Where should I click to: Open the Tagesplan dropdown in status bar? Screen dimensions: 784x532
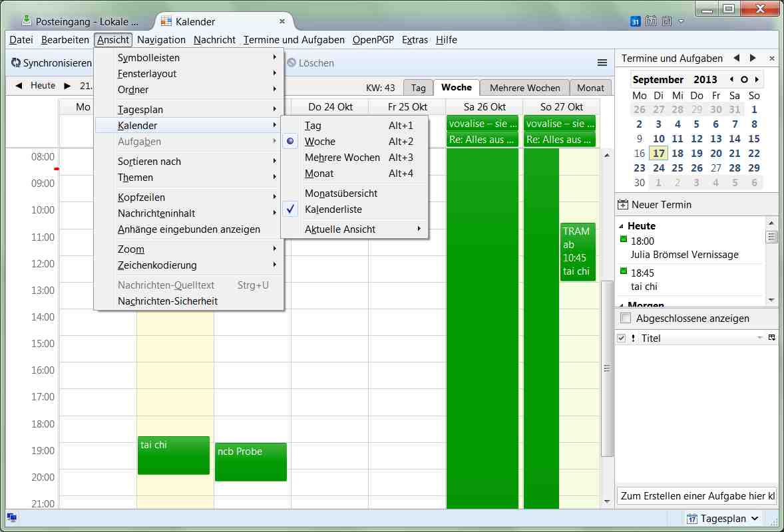[723, 519]
